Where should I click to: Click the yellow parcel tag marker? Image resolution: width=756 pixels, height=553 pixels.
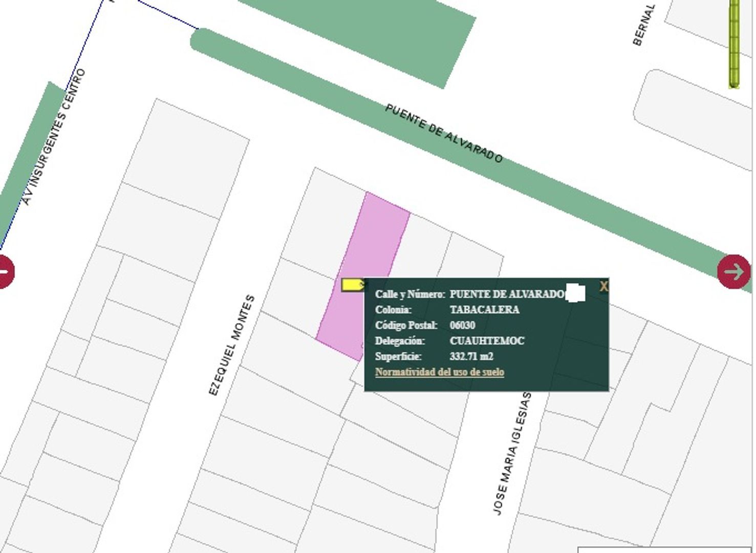point(353,285)
